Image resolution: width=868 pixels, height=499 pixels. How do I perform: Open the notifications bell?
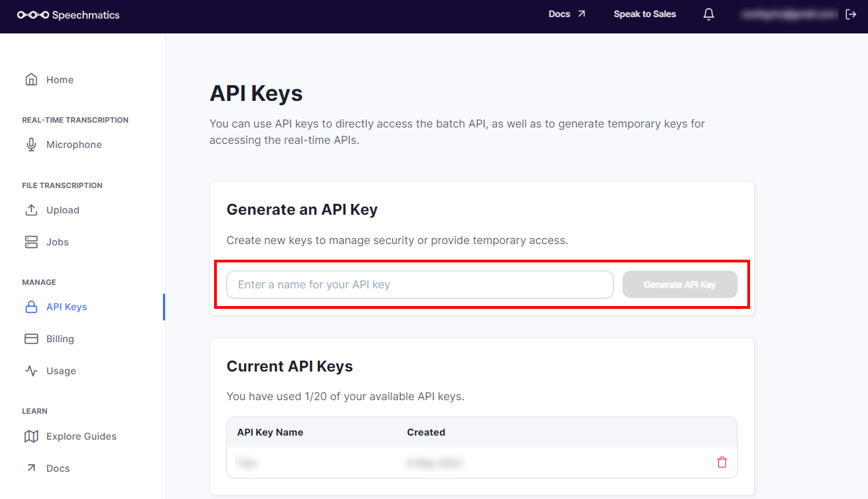point(708,14)
